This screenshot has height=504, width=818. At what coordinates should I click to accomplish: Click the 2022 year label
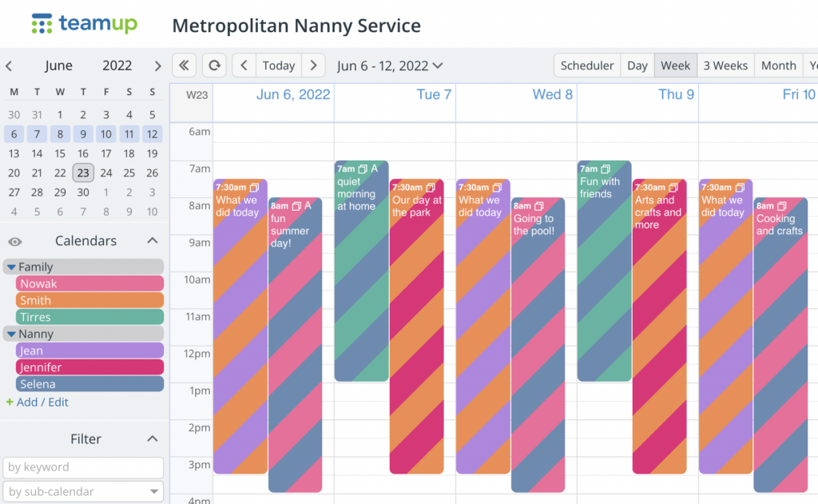pyautogui.click(x=117, y=65)
